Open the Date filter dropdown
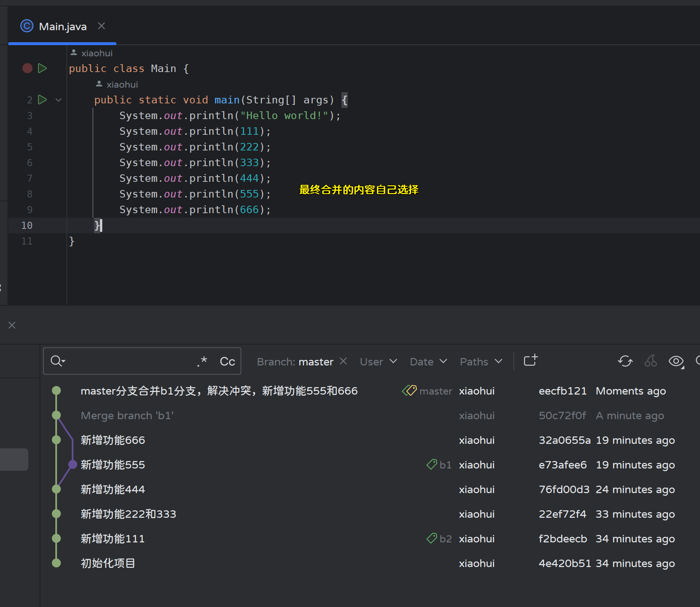The image size is (700, 607). 428,362
